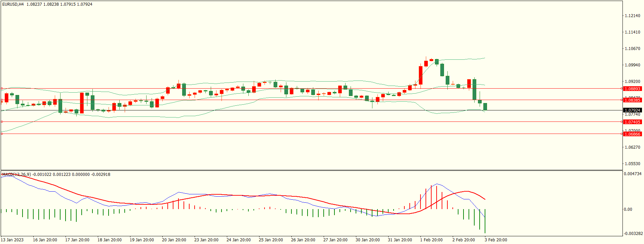Select the 25 Jan 20:00 time label
Viewport: 644px width, 244px height.
[271, 240]
